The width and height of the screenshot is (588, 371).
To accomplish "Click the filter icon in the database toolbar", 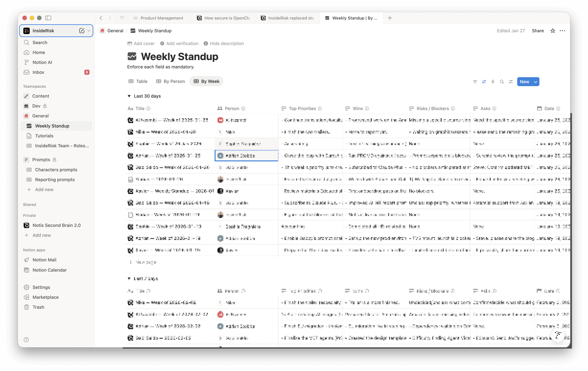I will click(x=475, y=82).
